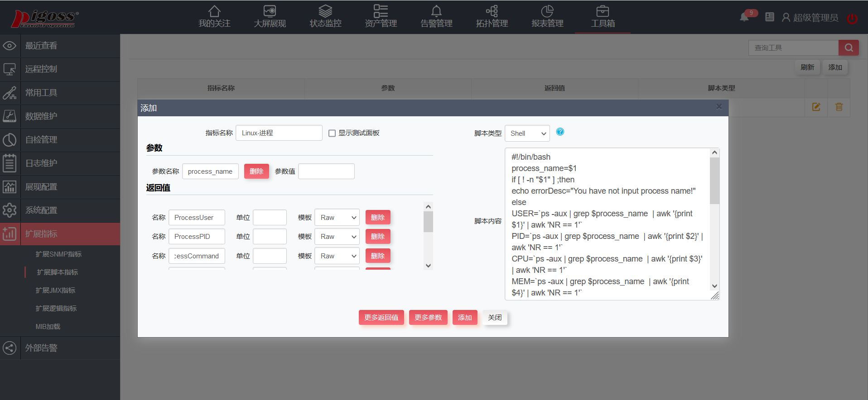
Task: Click the 展现配置 chart icon
Action: (10, 187)
